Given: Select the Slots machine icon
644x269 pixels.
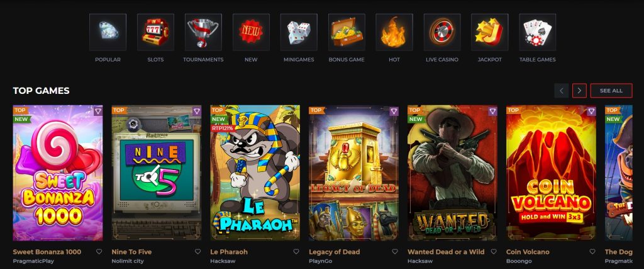Looking at the screenshot, I should (155, 33).
